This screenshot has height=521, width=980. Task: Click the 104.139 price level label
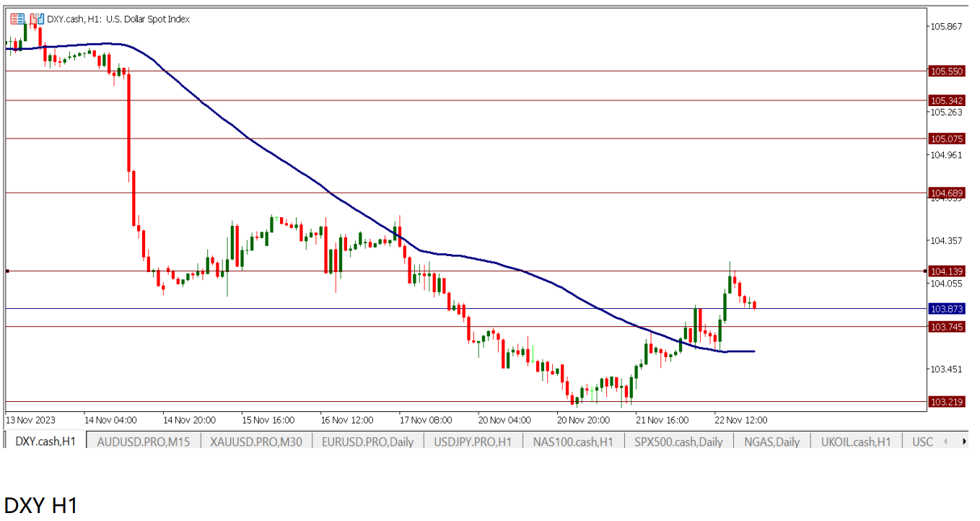pos(947,271)
